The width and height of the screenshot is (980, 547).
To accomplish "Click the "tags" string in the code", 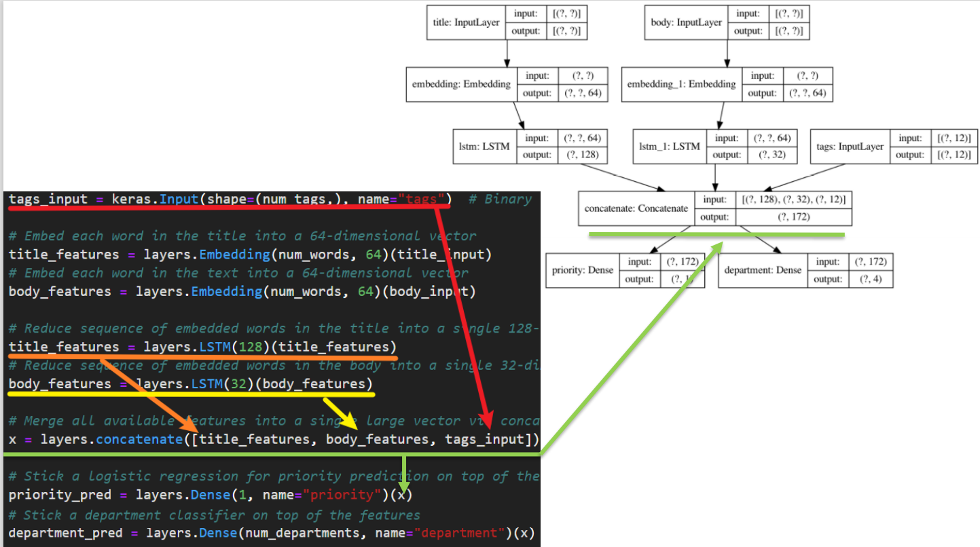I will click(422, 199).
